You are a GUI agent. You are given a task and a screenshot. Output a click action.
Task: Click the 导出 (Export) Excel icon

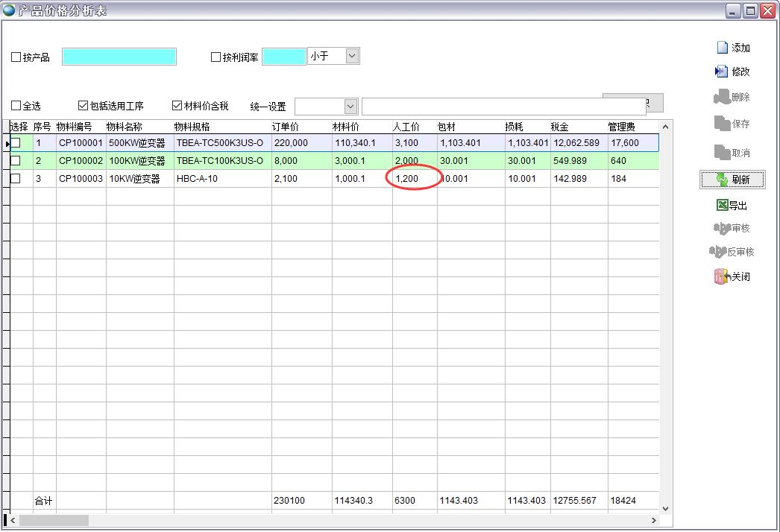pyautogui.click(x=721, y=206)
